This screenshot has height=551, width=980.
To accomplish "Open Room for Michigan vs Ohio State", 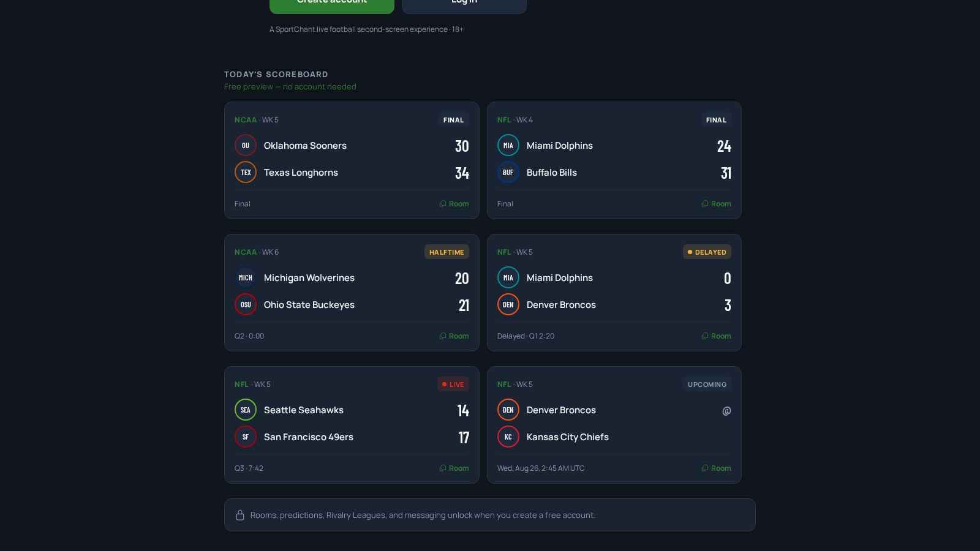I will (x=454, y=336).
